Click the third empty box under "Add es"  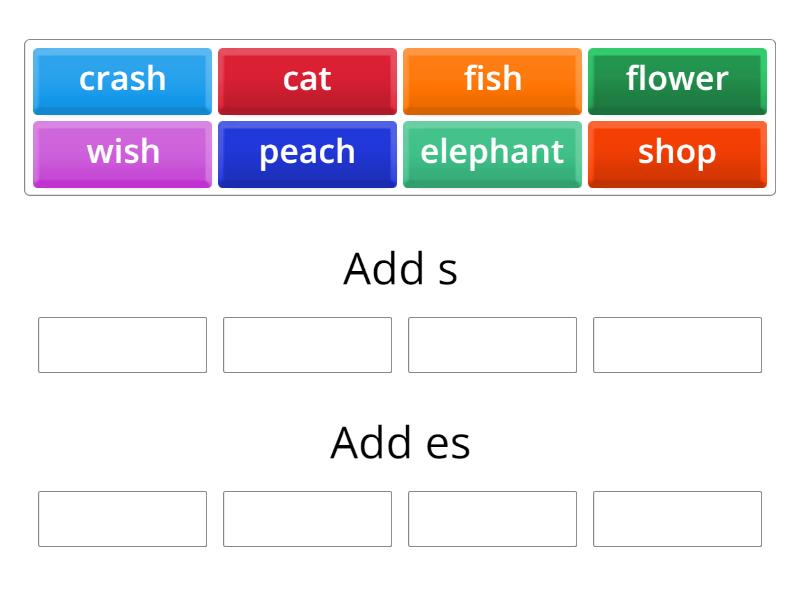click(x=492, y=519)
